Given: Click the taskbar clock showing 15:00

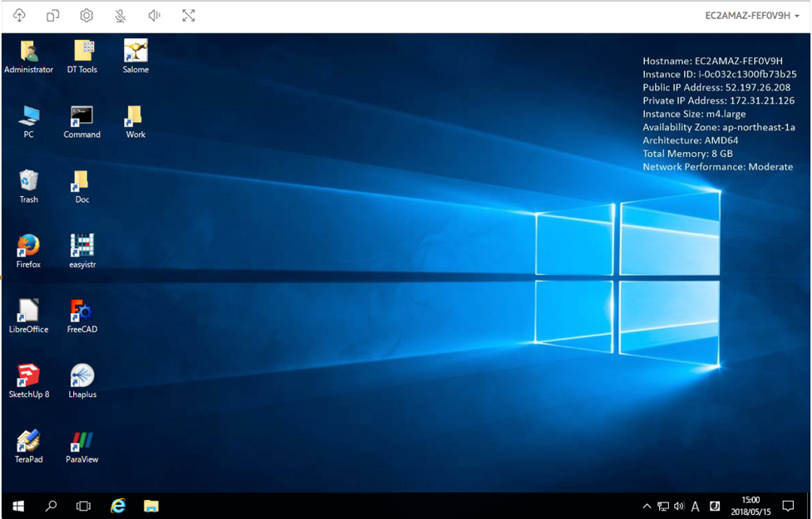Looking at the screenshot, I should click(750, 506).
